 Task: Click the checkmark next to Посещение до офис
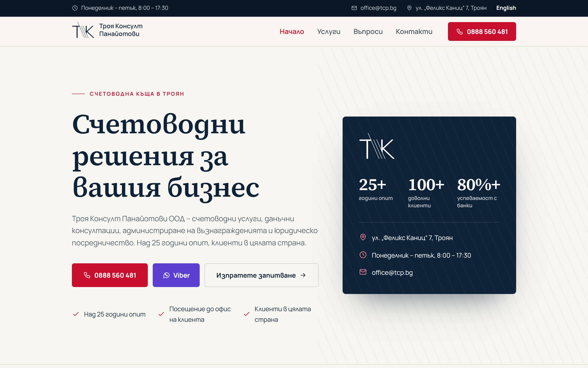(x=161, y=314)
